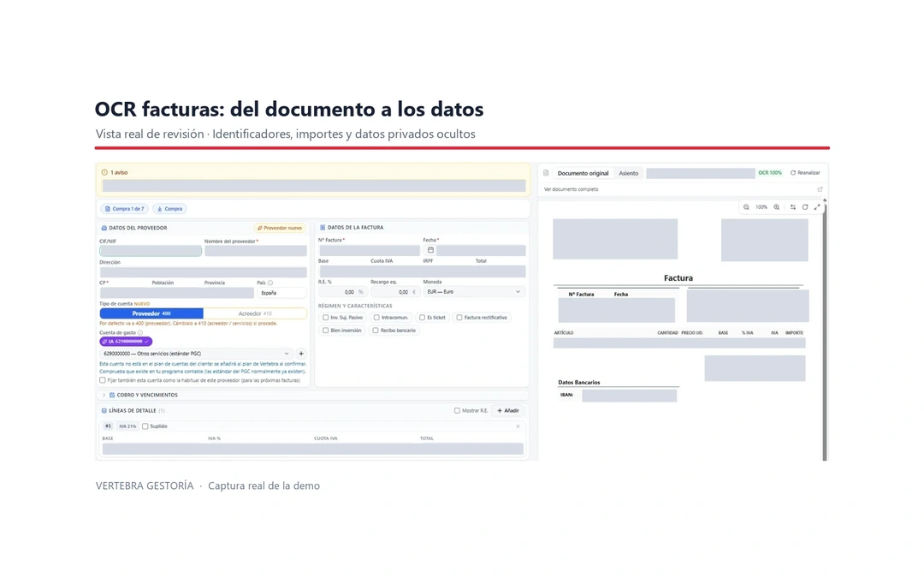The image size is (924, 578).
Task: Click the Reanalizar button
Action: coord(805,173)
